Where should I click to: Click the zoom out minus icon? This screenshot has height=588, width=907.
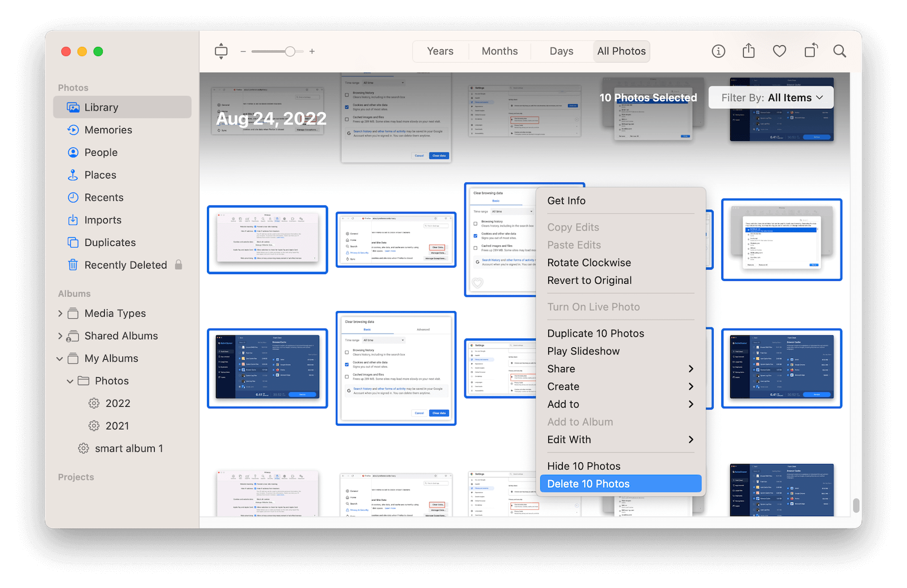click(x=243, y=52)
